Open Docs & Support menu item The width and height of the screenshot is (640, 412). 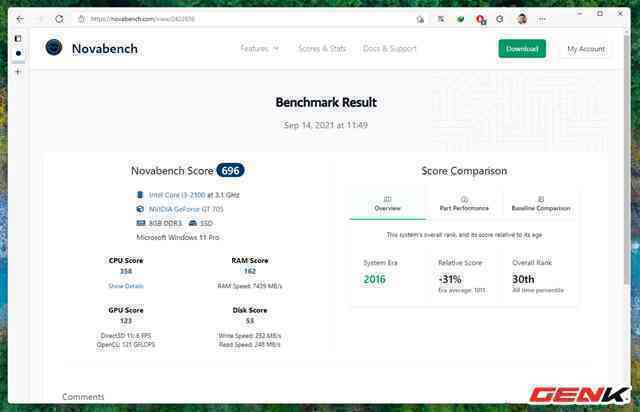[x=390, y=49]
